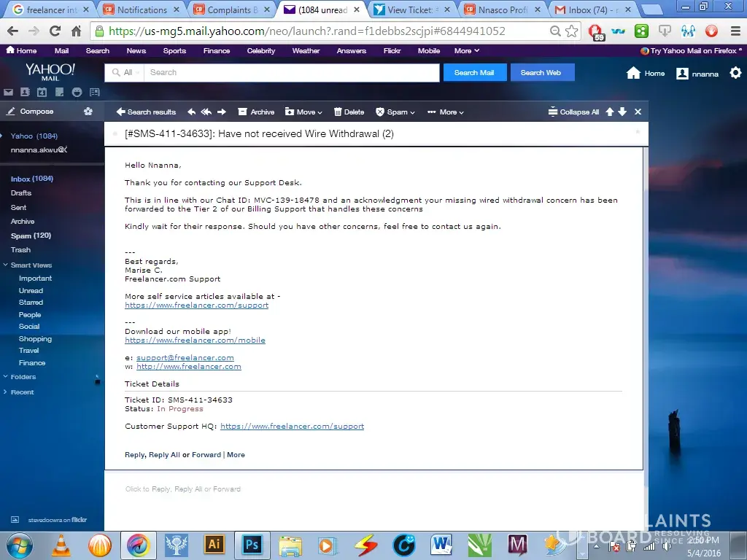Click in the mail search input field

pyautogui.click(x=292, y=73)
